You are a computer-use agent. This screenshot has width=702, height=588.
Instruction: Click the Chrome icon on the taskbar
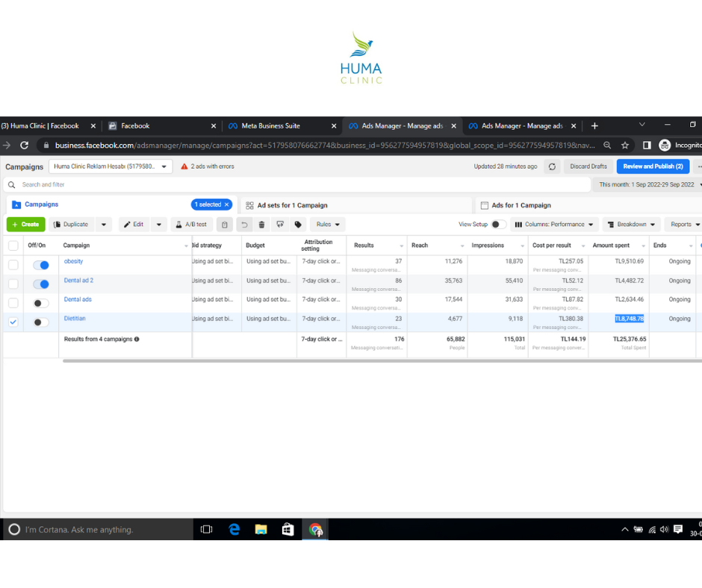(315, 529)
